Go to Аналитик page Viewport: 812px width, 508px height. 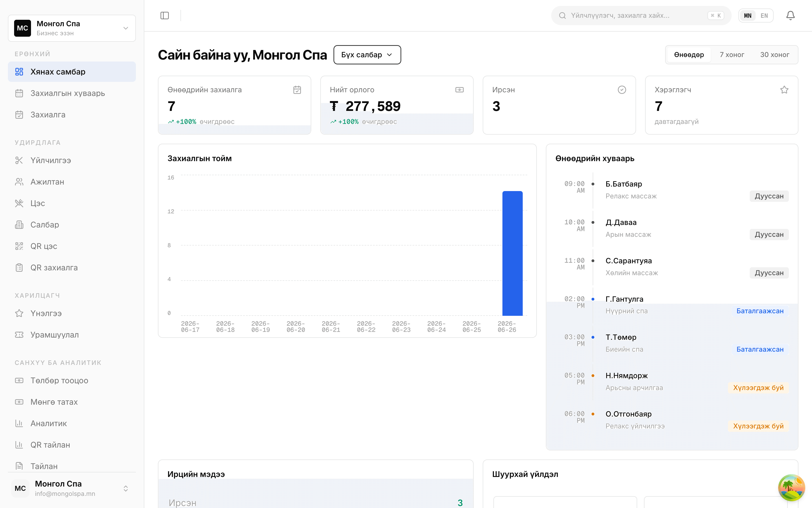coord(72,423)
